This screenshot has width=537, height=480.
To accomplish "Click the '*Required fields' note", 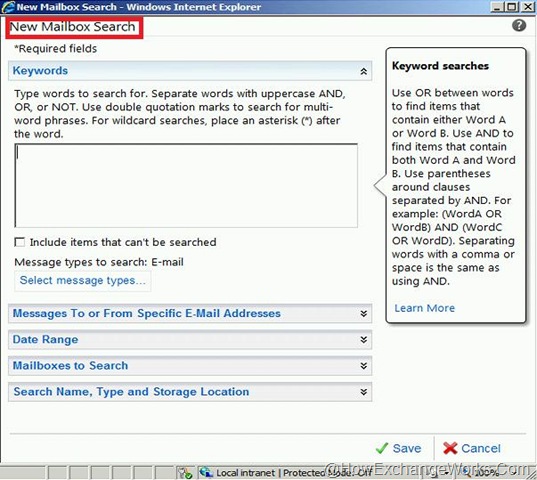I will 55,49.
